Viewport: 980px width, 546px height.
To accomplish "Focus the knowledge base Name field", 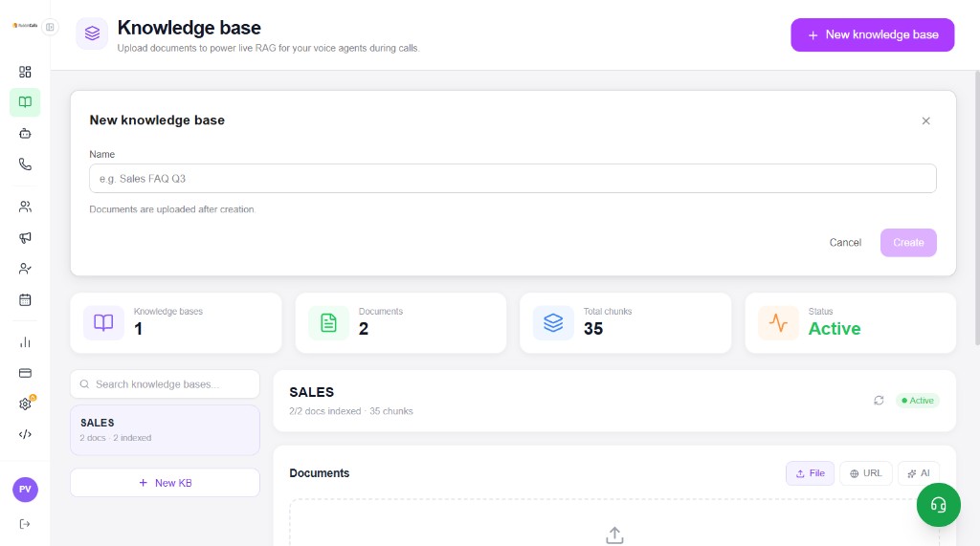I will coord(513,179).
